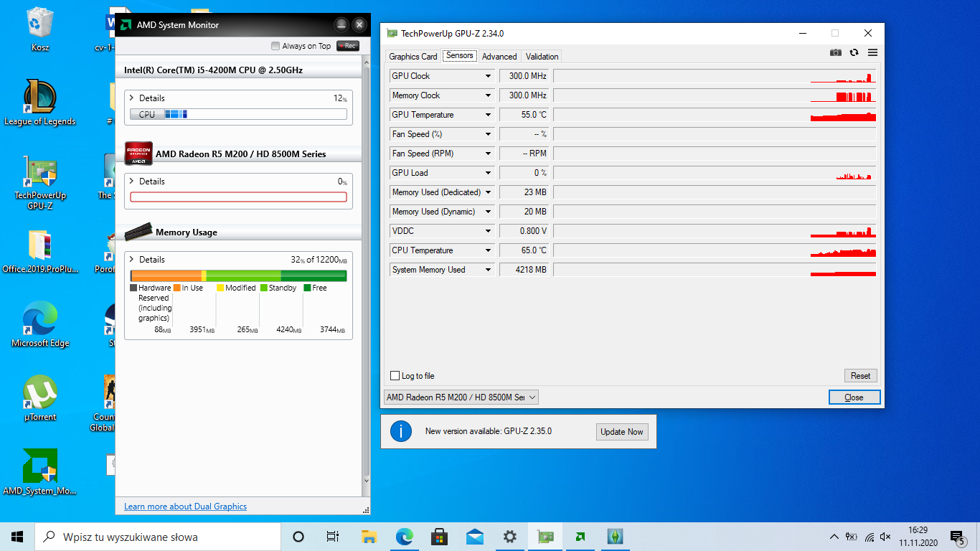Screen dimensions: 980x551
Task: Expand Radeon GPU Details section
Action: tap(132, 182)
